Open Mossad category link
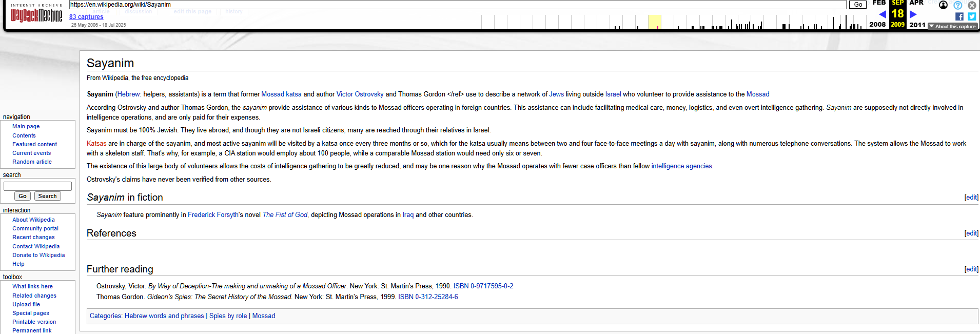This screenshot has width=980, height=334. point(264,316)
